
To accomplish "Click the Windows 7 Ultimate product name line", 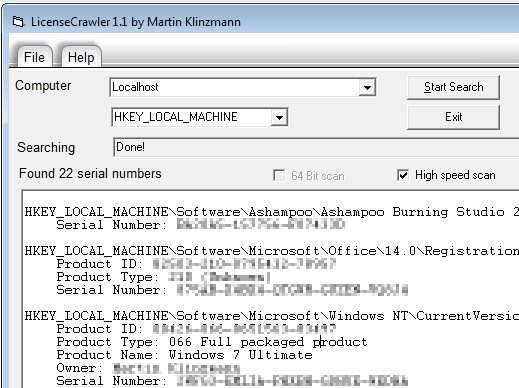I will (184, 355).
